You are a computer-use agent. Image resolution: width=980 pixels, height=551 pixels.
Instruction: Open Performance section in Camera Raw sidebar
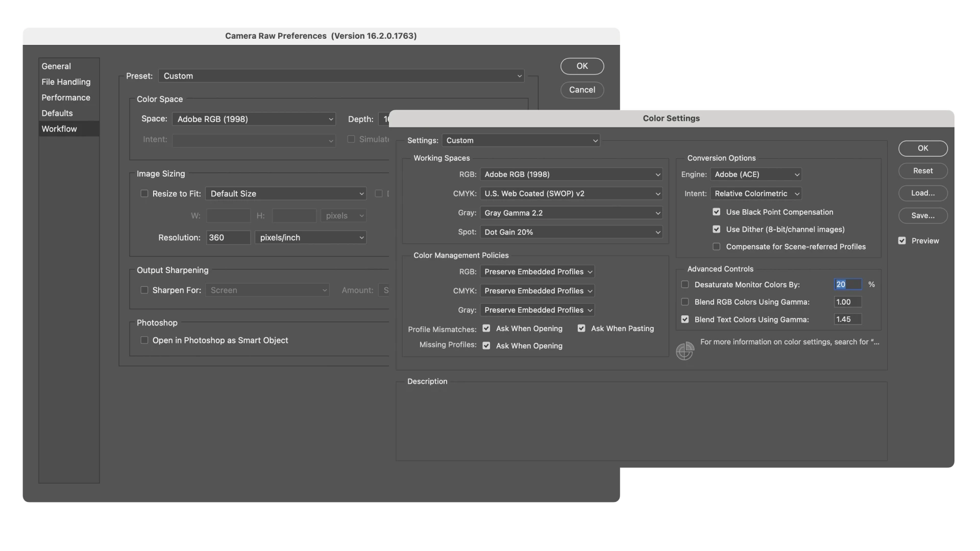[69, 97]
